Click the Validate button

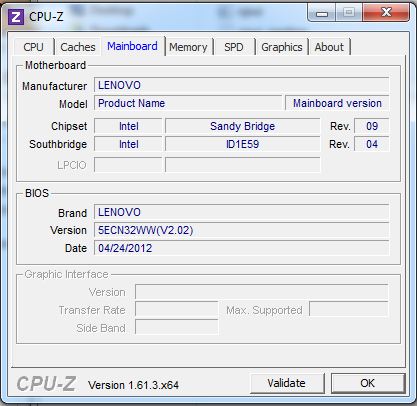coord(287,383)
